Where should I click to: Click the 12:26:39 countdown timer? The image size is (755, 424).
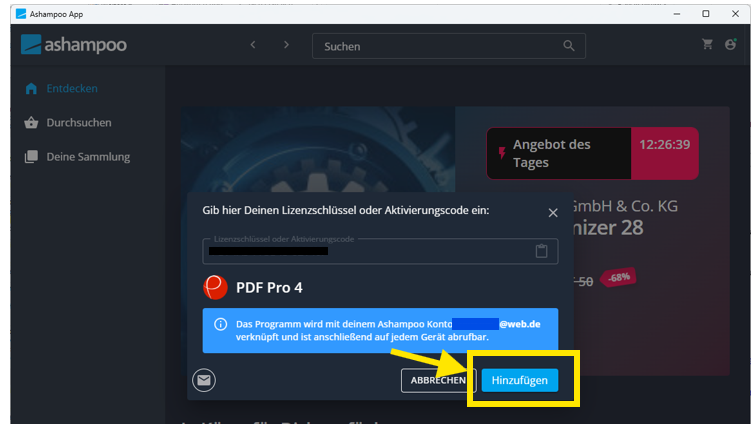664,145
